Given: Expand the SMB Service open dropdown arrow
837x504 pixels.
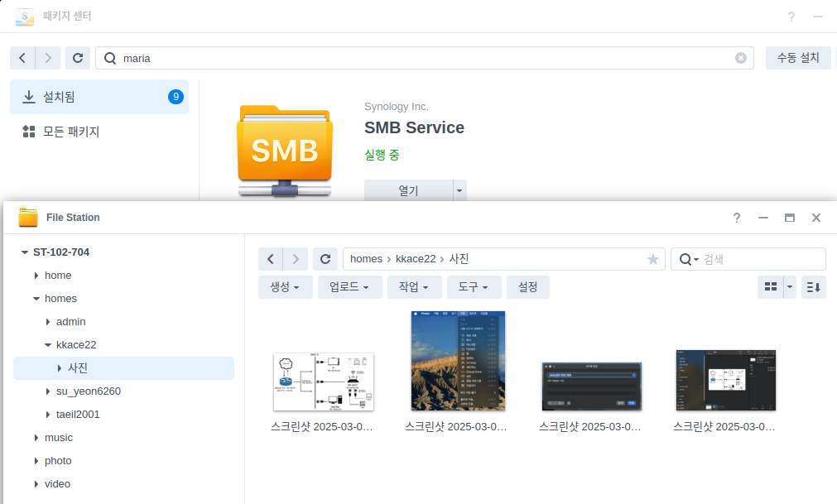Looking at the screenshot, I should click(x=459, y=190).
